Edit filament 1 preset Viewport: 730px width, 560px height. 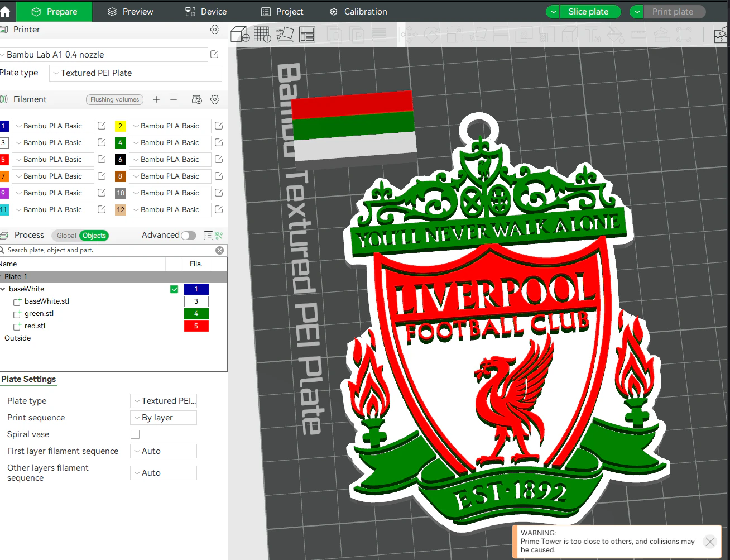point(102,126)
